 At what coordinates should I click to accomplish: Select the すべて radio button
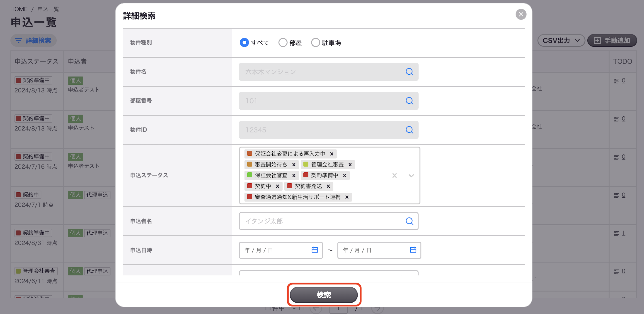(x=244, y=43)
